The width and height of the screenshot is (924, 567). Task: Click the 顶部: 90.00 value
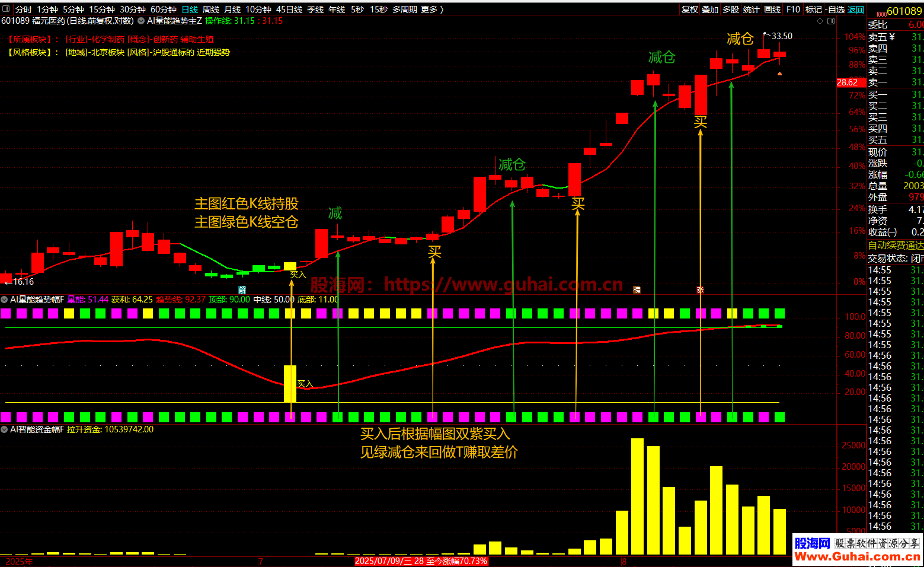(229, 300)
